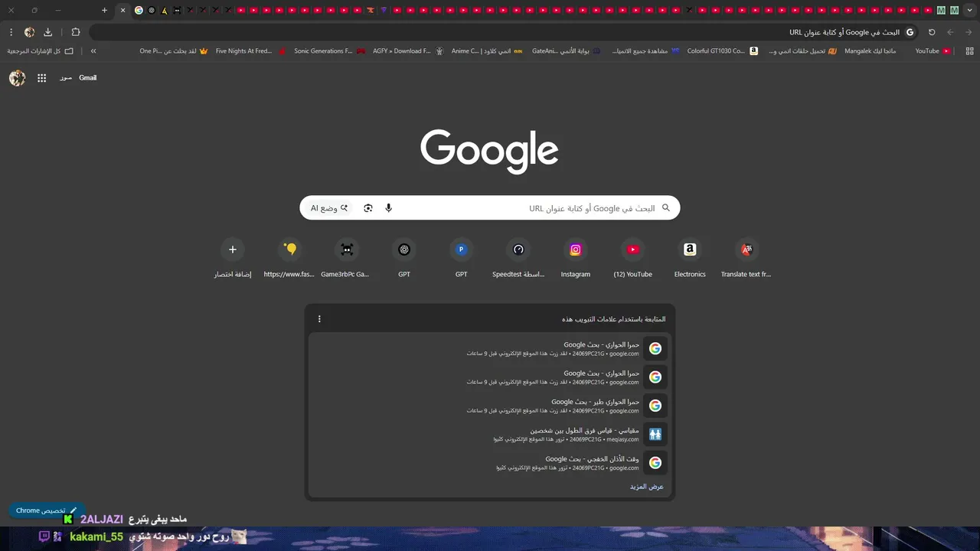The height and width of the screenshot is (551, 980).
Task: Click عرض المزيد to show more
Action: (x=647, y=487)
